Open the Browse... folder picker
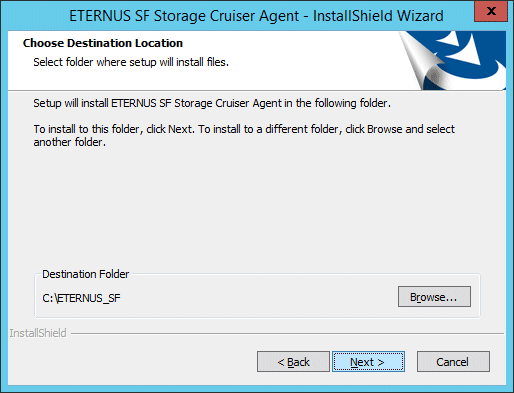 coord(434,296)
